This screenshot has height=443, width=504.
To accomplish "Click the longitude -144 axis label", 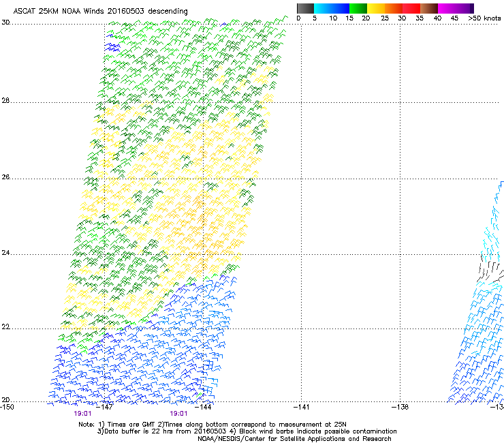I will point(203,407).
